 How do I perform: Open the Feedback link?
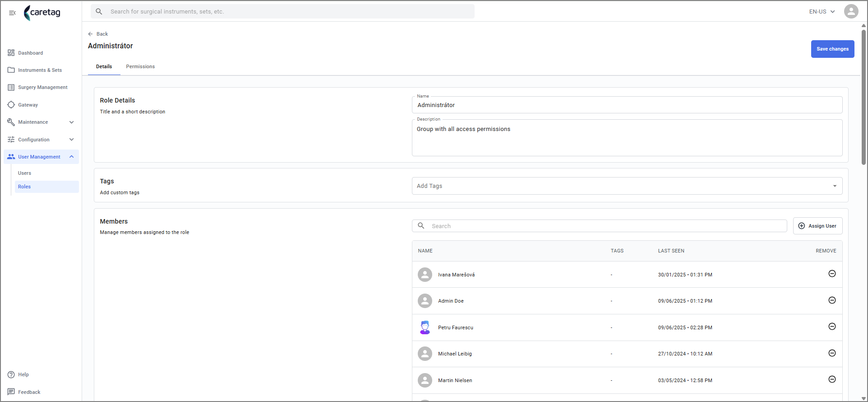tap(29, 392)
